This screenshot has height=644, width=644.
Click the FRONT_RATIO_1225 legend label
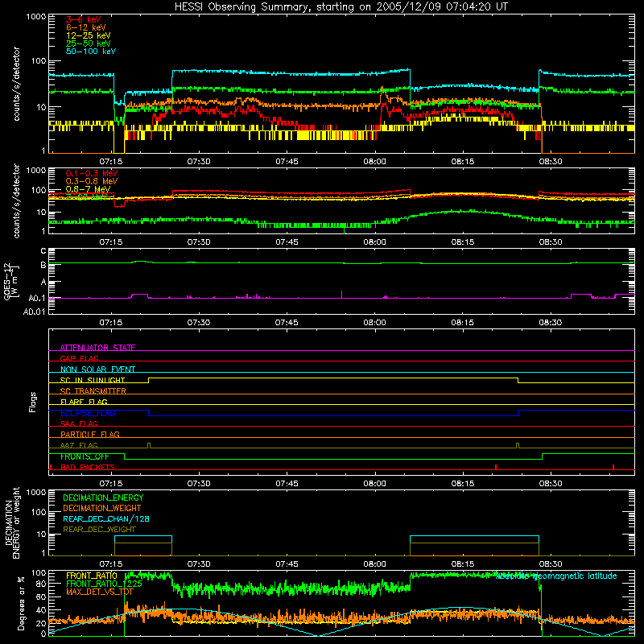(104, 584)
